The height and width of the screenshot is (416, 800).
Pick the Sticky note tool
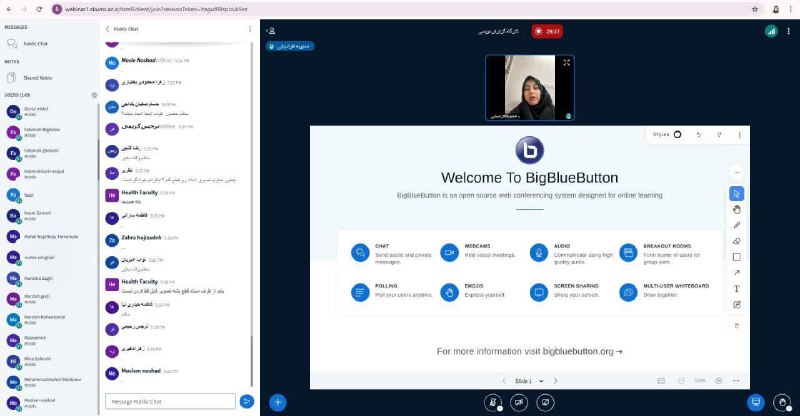coord(736,304)
